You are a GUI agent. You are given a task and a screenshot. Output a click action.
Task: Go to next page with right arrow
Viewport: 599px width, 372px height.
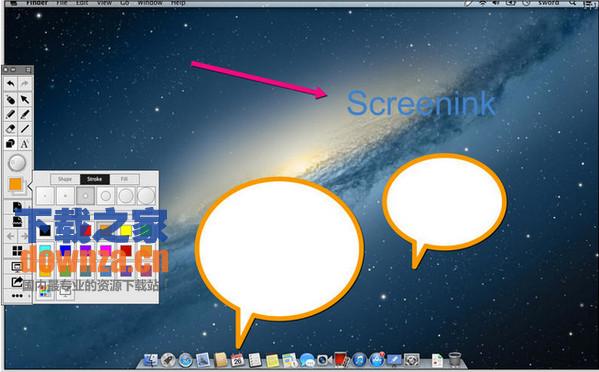[24, 236]
